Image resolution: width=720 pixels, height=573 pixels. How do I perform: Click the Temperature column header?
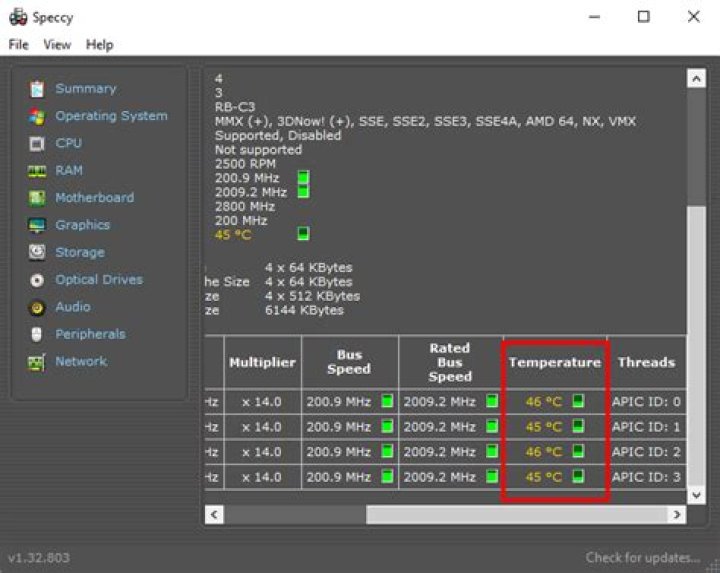click(x=555, y=362)
